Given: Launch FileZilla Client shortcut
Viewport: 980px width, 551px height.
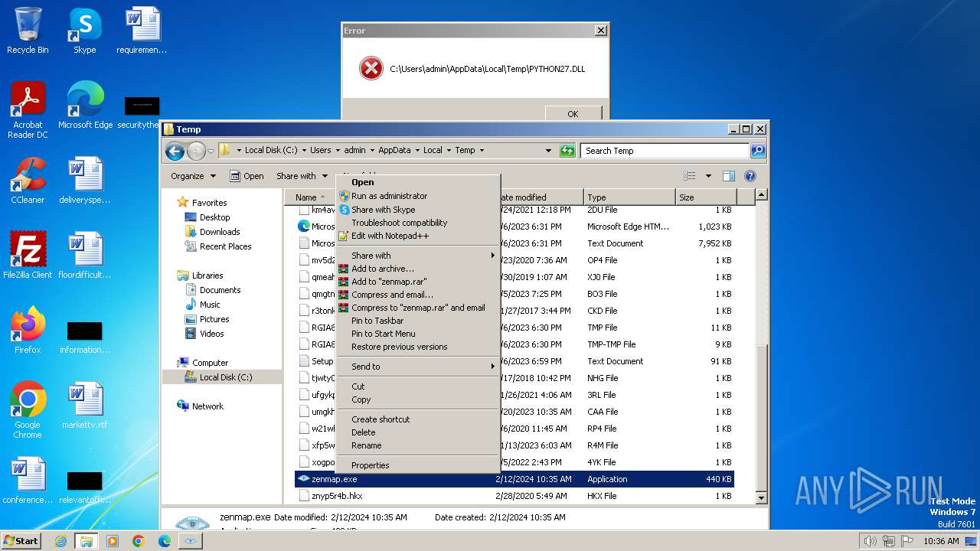Looking at the screenshot, I should pos(28,256).
